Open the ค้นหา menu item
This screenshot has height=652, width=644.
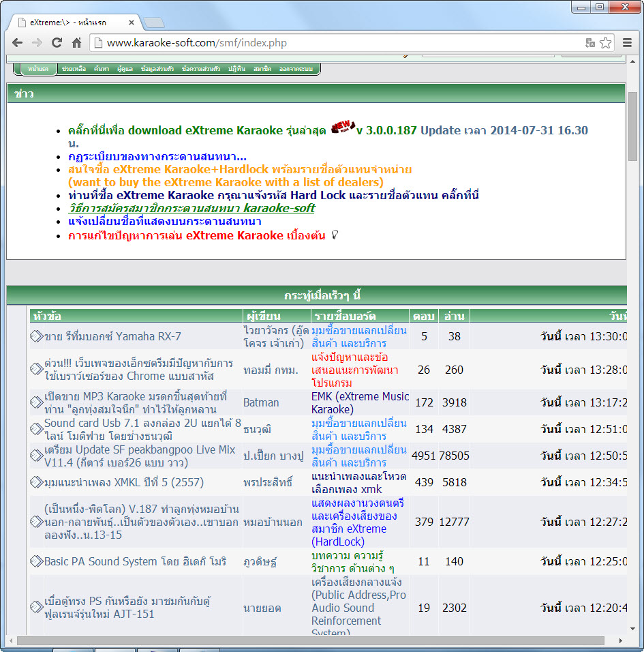click(x=102, y=69)
